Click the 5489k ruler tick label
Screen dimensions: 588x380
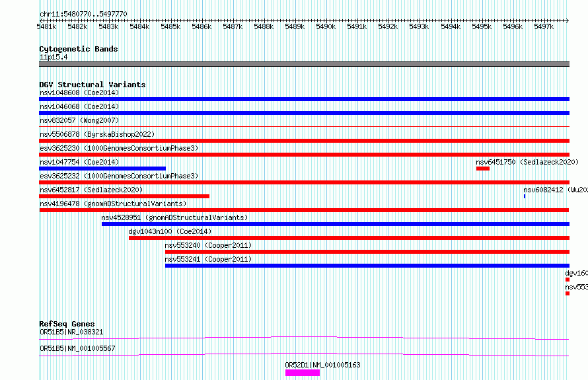pyautogui.click(x=295, y=26)
